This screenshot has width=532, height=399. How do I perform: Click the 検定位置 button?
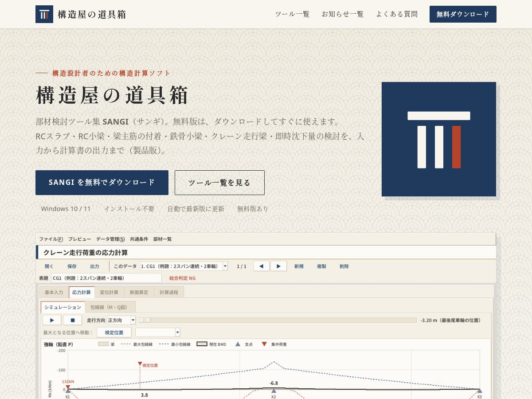click(114, 332)
